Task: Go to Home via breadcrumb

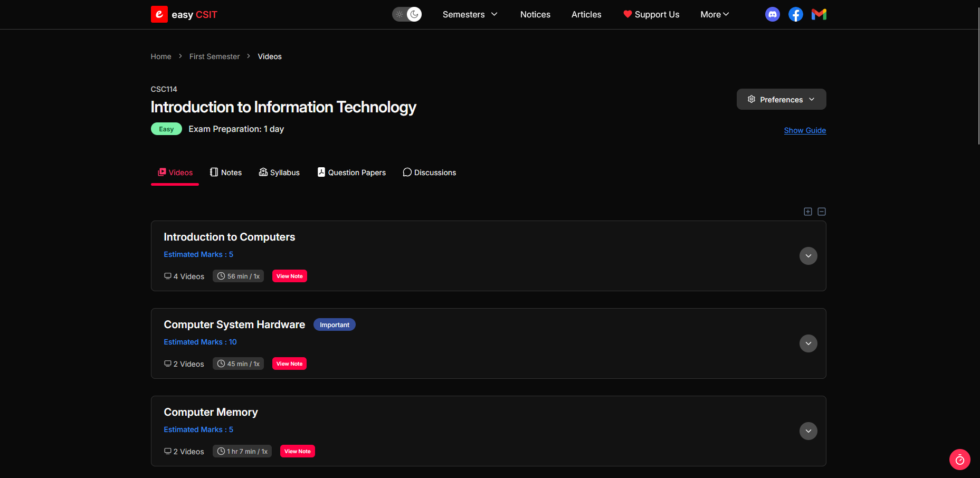Action: (161, 56)
